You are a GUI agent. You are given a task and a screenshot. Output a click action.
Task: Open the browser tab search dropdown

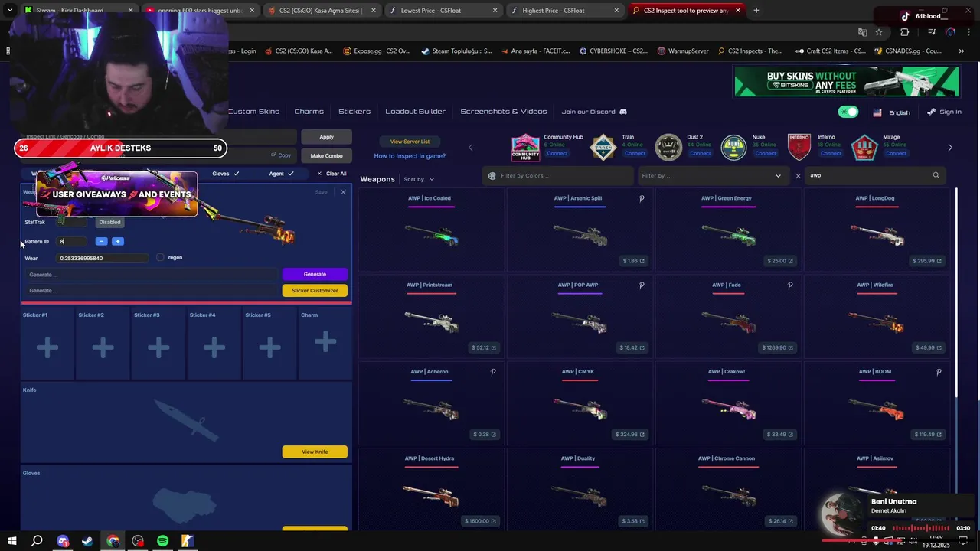tap(10, 11)
